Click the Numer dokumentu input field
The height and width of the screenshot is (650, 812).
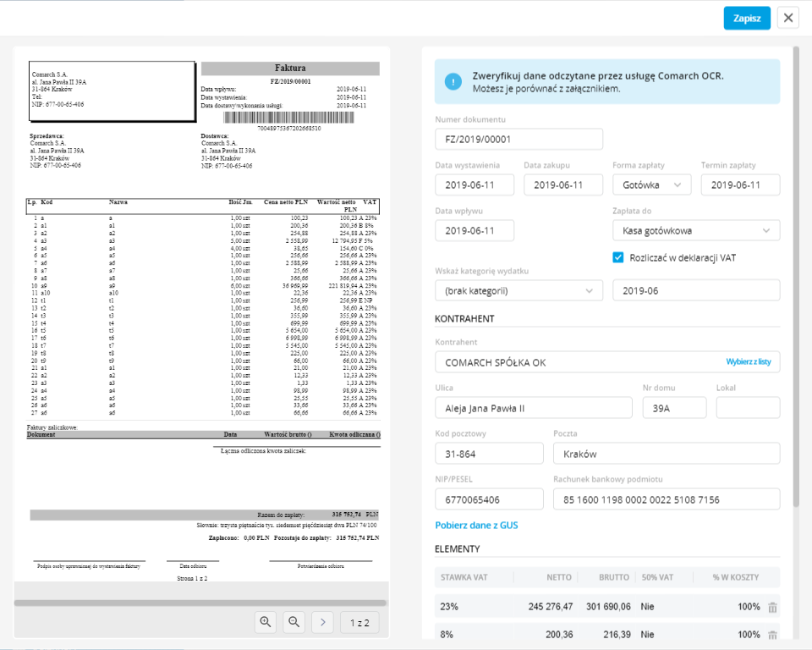pos(518,140)
